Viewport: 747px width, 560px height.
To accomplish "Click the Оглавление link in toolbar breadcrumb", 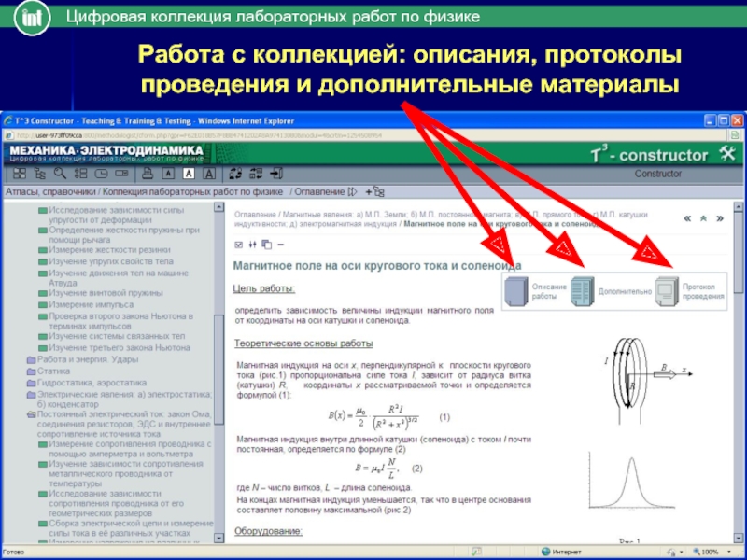I will coord(319,192).
